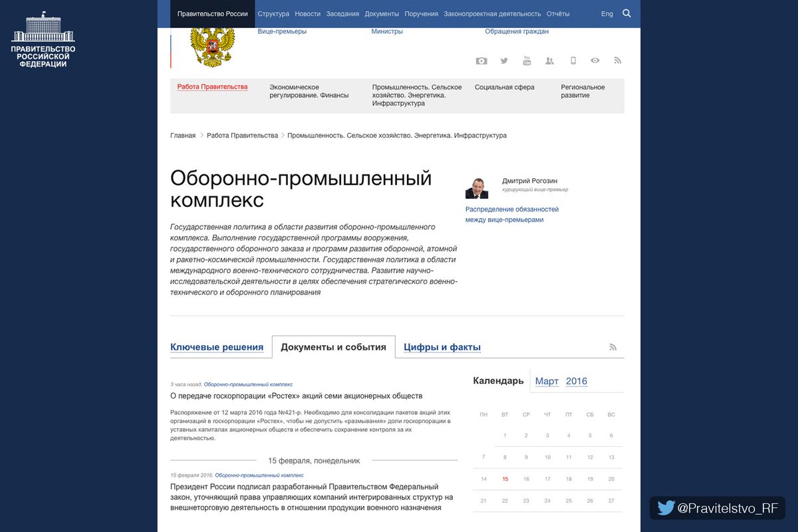Open Законопроектная деятельность menu item

493,13
